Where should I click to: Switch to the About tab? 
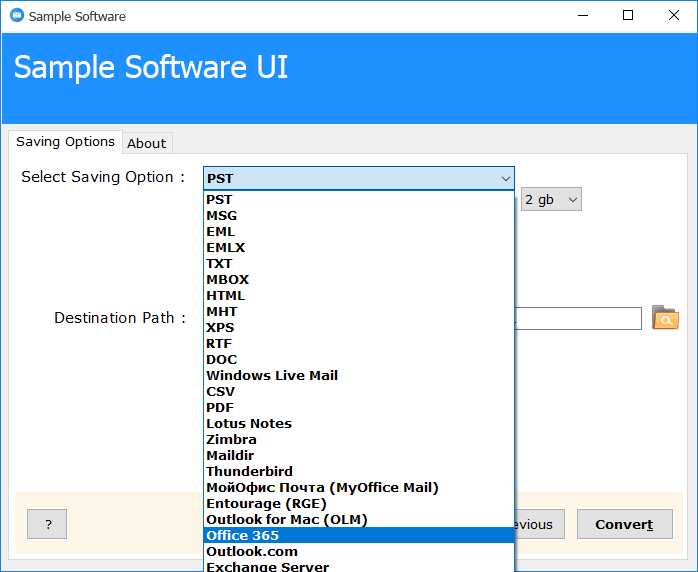tap(146, 143)
